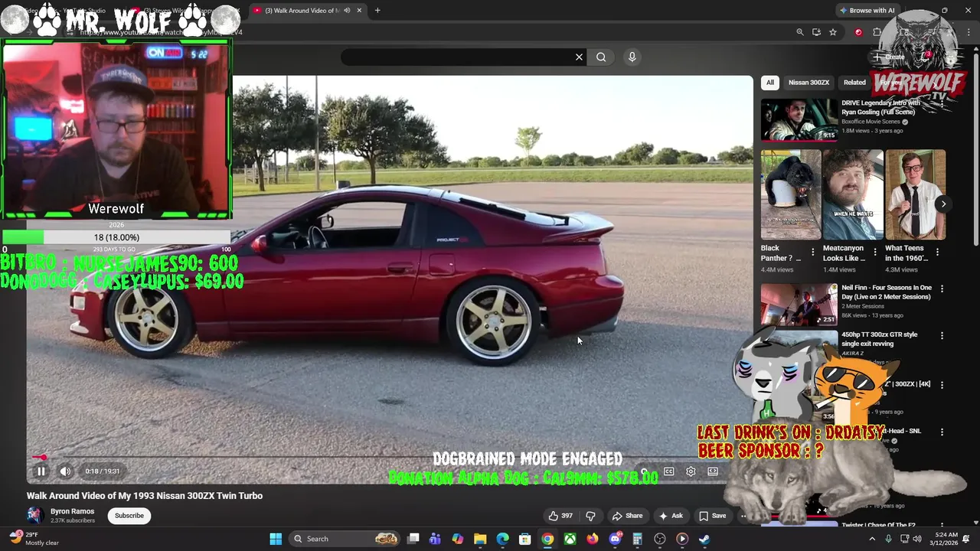Open File Explorer from taskbar
Viewport: 980px width, 551px height.
pos(480,539)
